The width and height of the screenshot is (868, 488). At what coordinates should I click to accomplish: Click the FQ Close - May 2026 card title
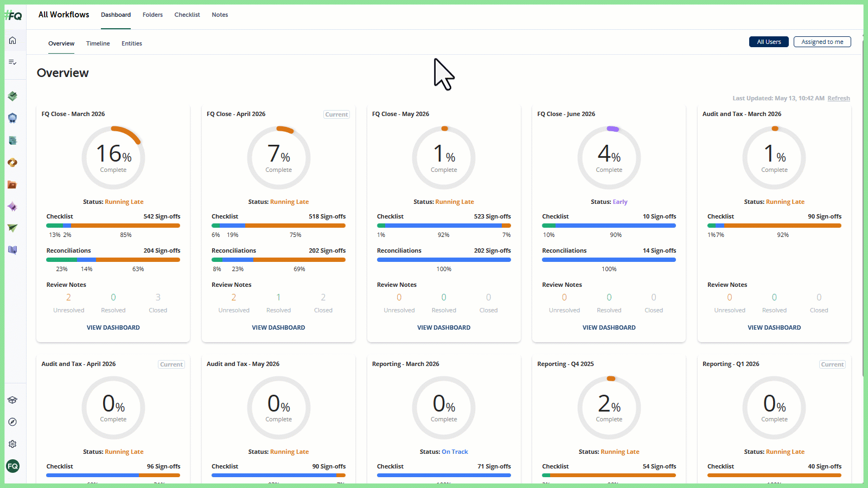point(400,114)
